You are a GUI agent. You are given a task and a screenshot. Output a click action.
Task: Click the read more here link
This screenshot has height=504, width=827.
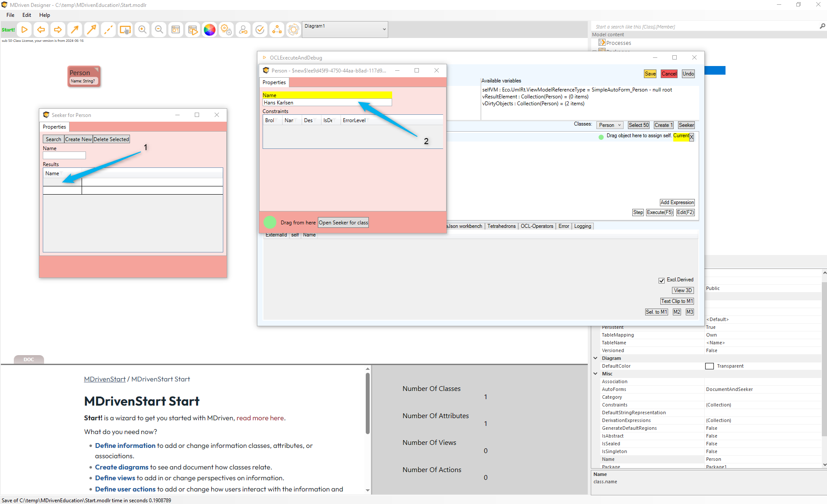coord(260,418)
